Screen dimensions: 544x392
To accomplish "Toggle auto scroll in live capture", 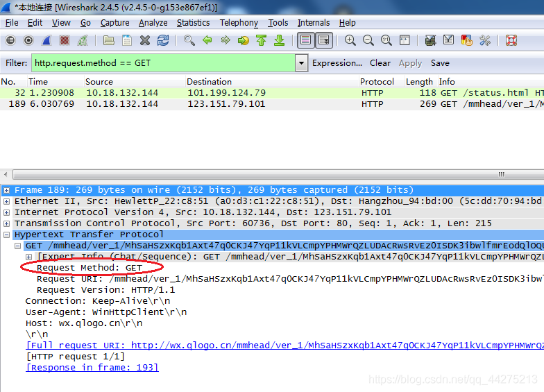I will pos(323,40).
